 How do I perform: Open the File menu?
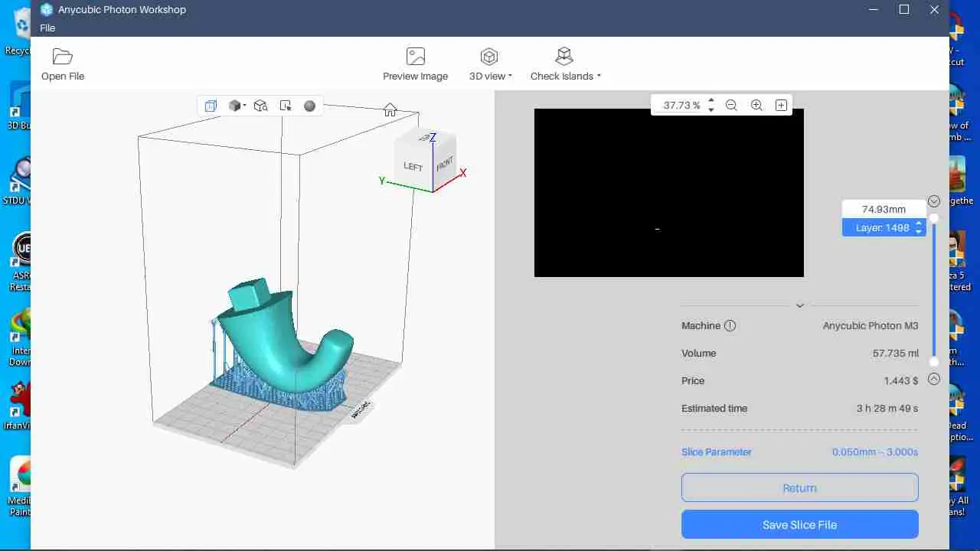47,28
